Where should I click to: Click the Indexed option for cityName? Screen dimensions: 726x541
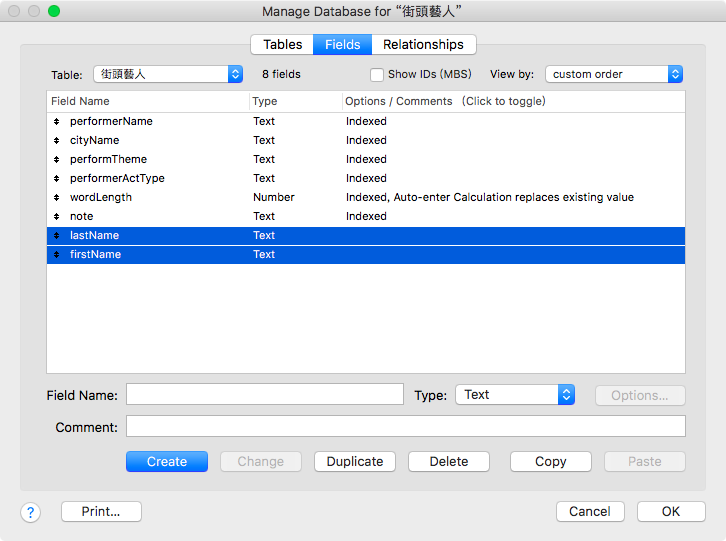click(366, 140)
